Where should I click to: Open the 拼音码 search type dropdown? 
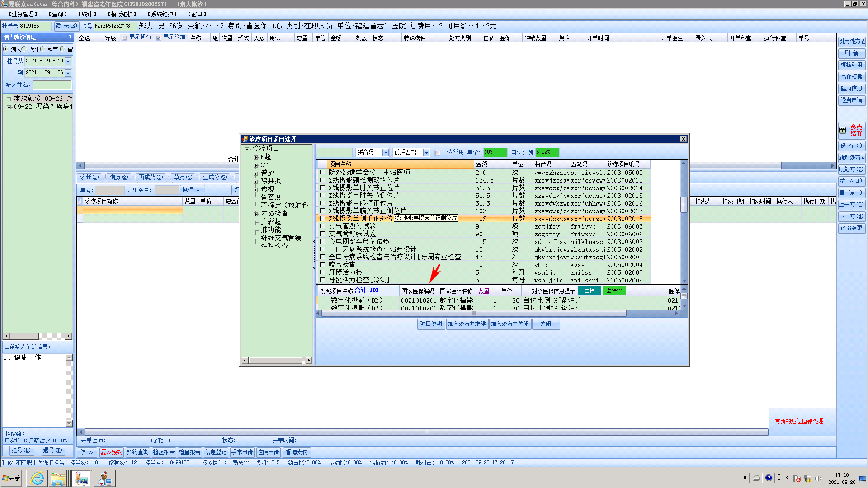pos(386,152)
